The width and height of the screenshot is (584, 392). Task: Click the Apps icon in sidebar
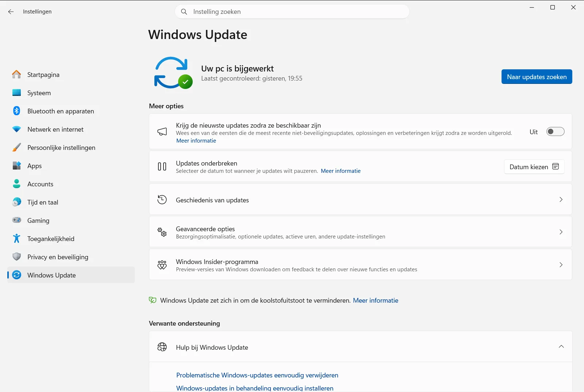[16, 166]
